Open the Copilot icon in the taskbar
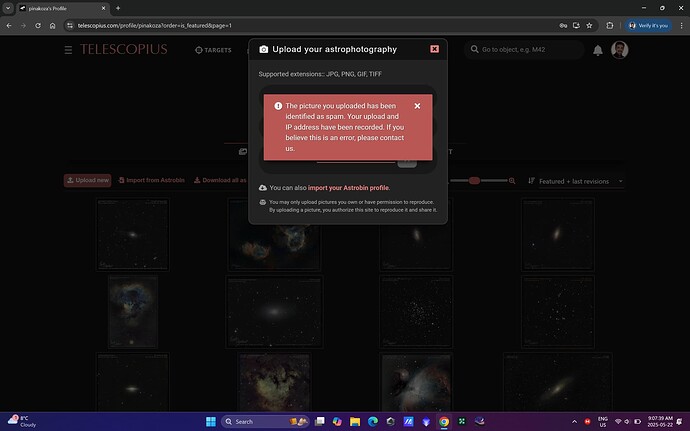The width and height of the screenshot is (690, 431). (x=337, y=422)
